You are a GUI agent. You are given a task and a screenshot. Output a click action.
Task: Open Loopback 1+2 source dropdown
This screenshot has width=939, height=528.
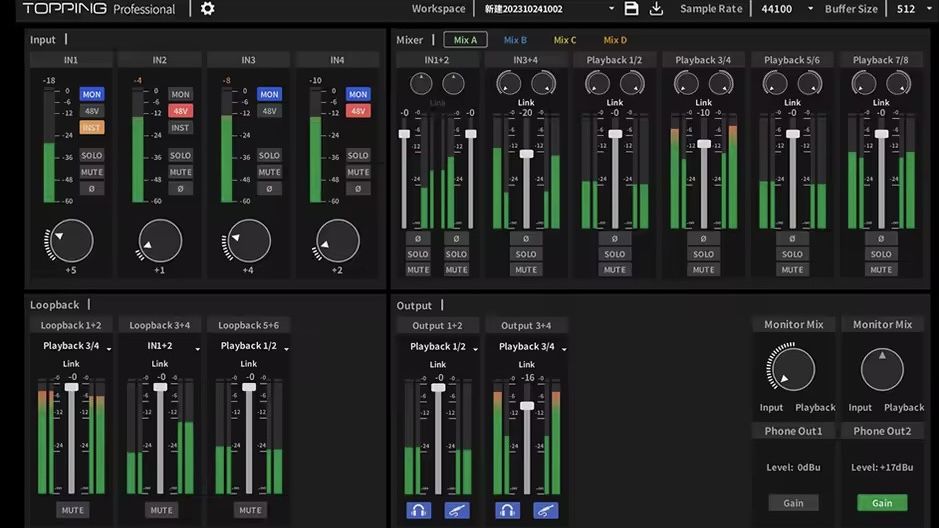tap(75, 346)
